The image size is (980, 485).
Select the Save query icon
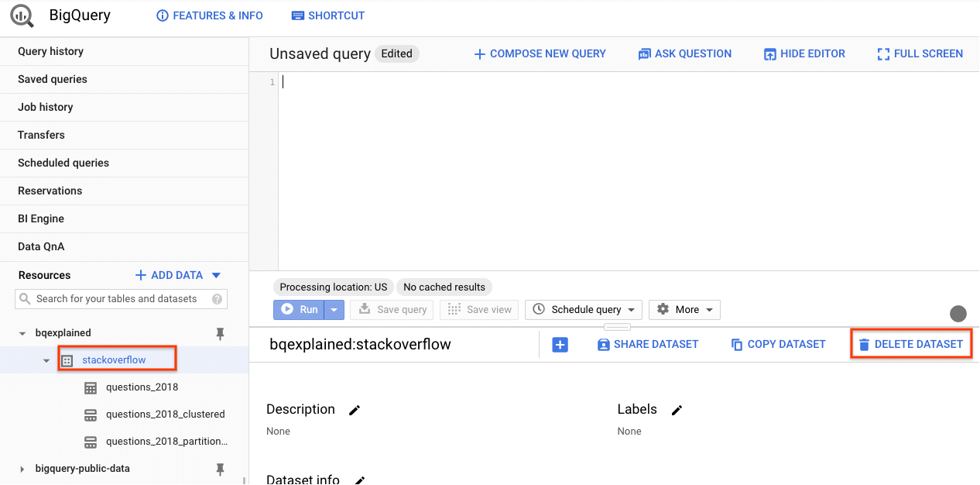[366, 309]
